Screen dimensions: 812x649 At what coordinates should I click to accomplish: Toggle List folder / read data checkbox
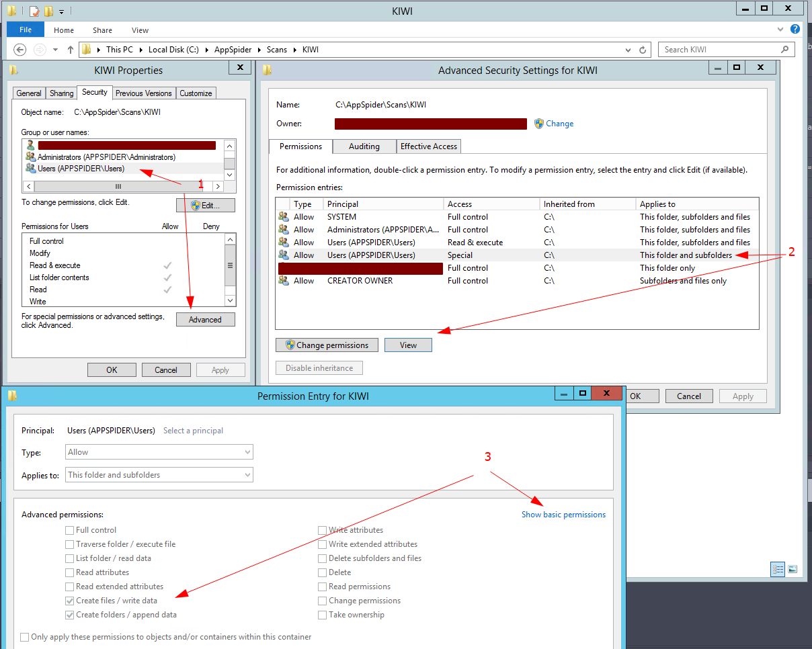70,558
